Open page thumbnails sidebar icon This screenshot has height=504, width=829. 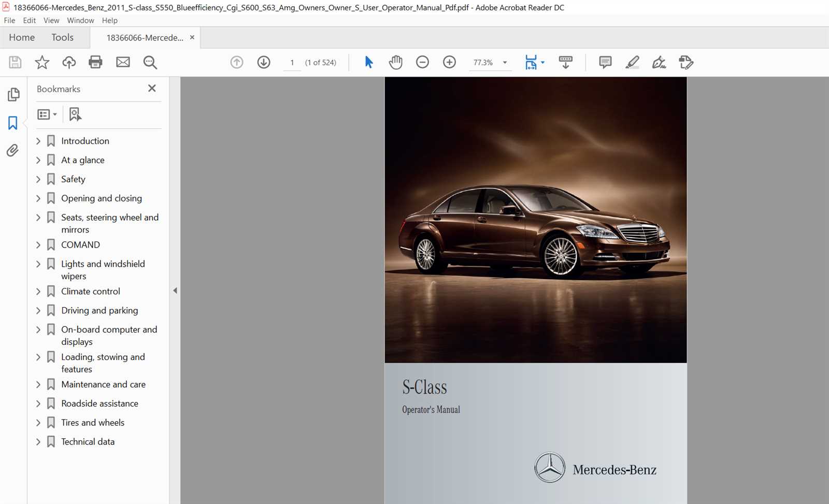pyautogui.click(x=13, y=95)
